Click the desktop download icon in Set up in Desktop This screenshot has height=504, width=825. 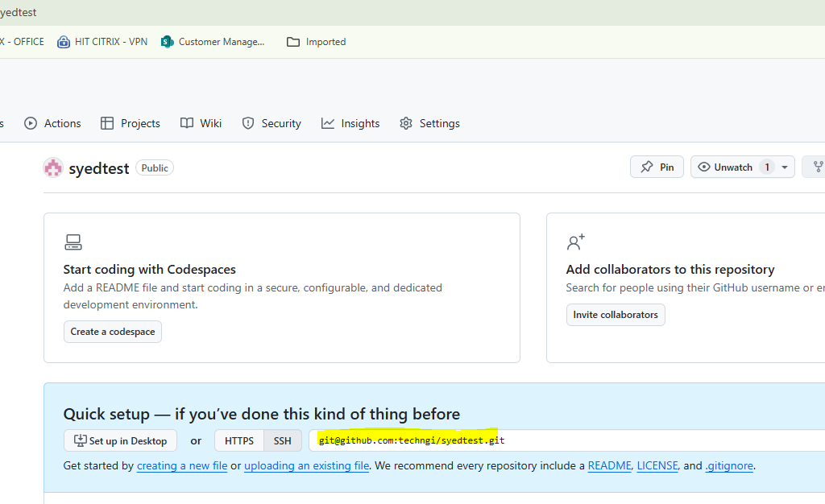click(x=80, y=440)
